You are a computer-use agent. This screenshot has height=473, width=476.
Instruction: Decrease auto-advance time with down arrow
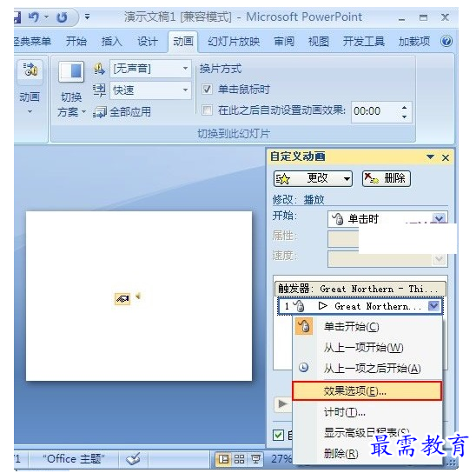click(405, 117)
